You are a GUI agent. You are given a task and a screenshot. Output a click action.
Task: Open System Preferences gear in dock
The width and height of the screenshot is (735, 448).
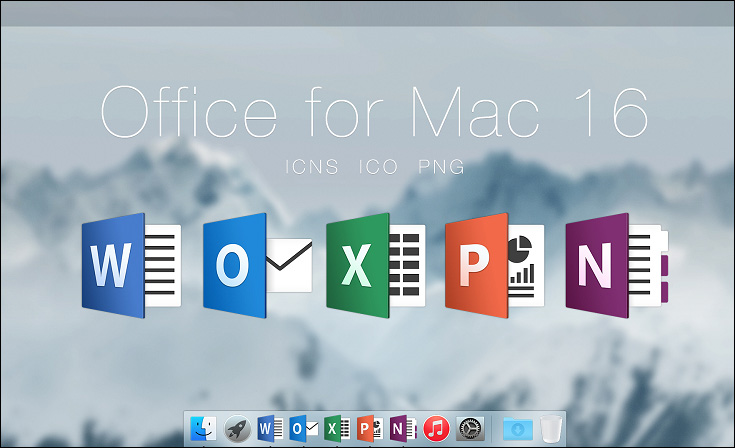(470, 429)
